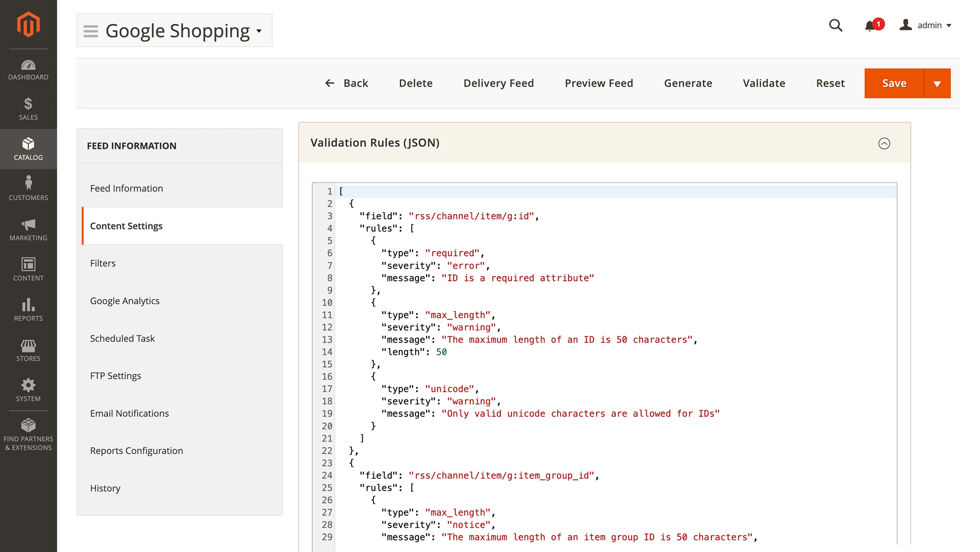Screen dimensions: 980x552
Task: Open the admin search
Action: (x=835, y=25)
